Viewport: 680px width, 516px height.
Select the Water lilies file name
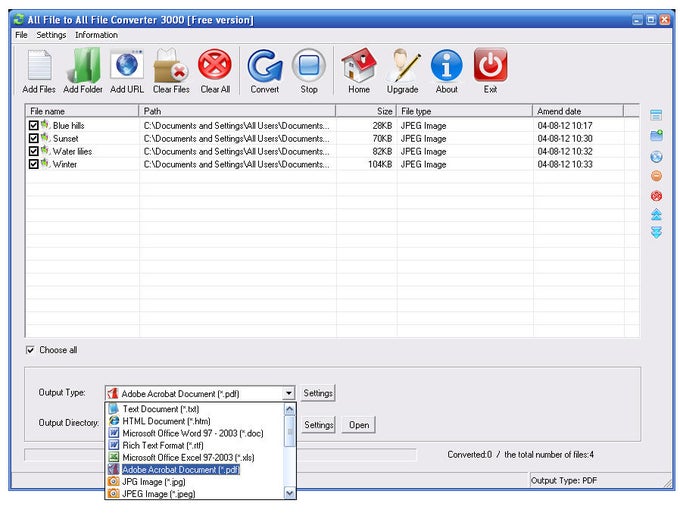click(x=72, y=152)
